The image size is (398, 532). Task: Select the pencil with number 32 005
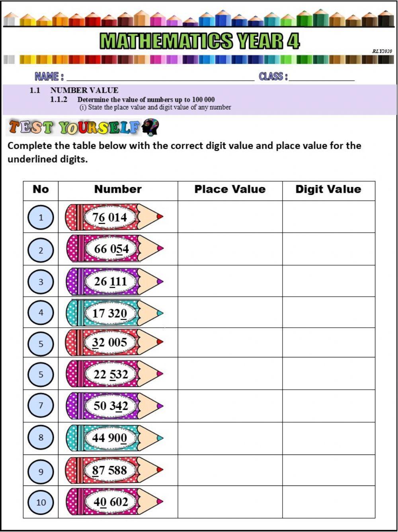pos(114,342)
